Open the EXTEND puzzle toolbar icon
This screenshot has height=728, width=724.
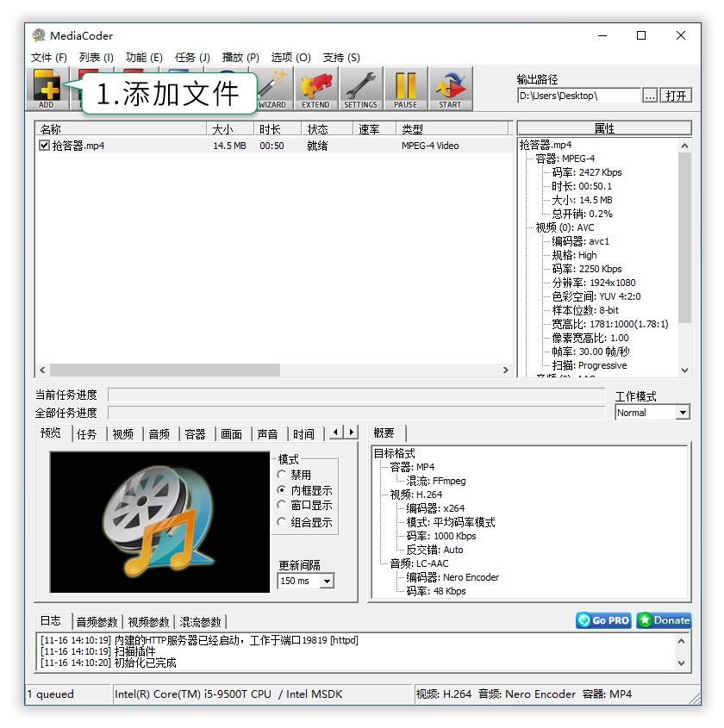[x=315, y=88]
